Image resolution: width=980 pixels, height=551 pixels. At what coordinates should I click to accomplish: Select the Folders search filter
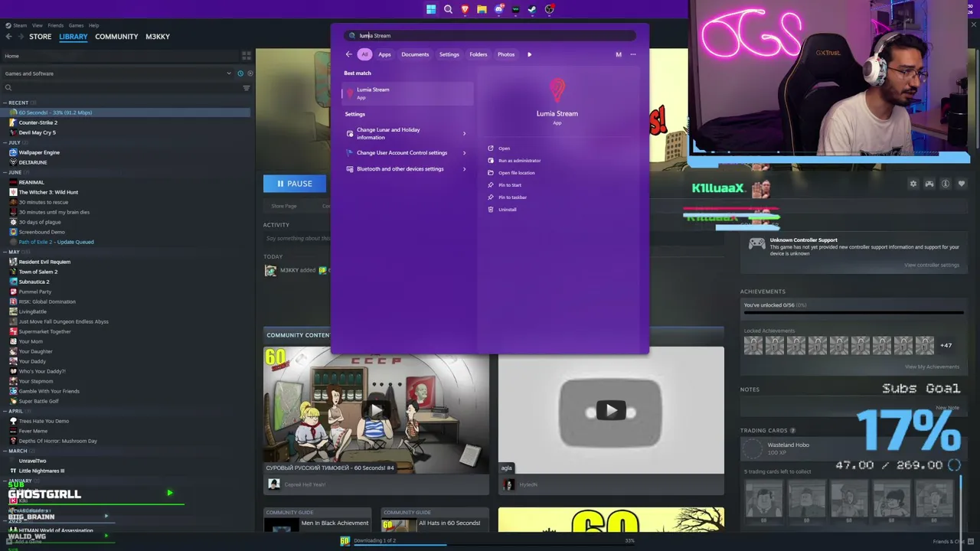coord(479,54)
